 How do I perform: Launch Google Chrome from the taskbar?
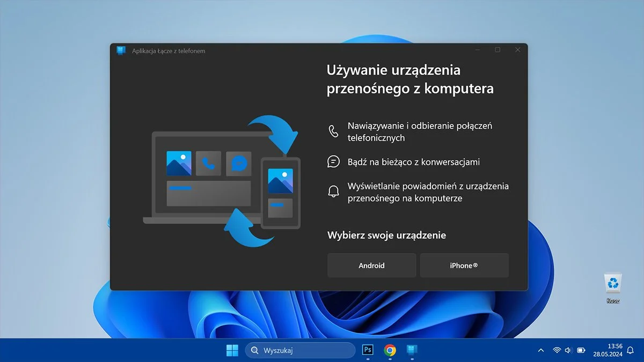tap(390, 350)
